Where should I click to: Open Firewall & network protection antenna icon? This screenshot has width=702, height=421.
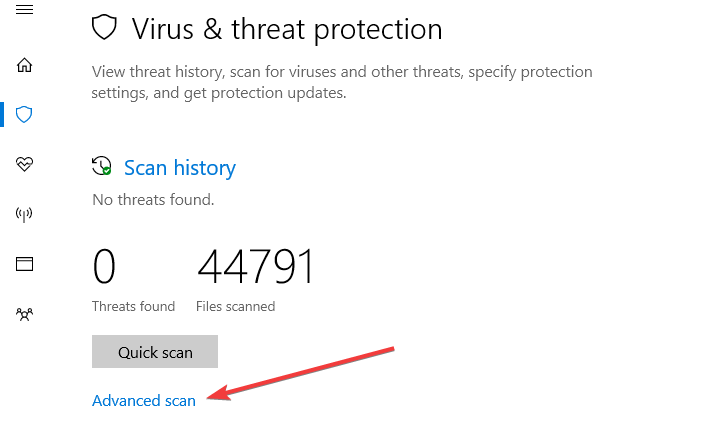25,214
